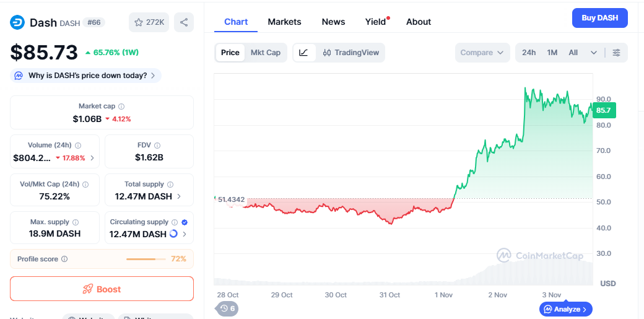Click the Max. supply info icon

(x=76, y=222)
